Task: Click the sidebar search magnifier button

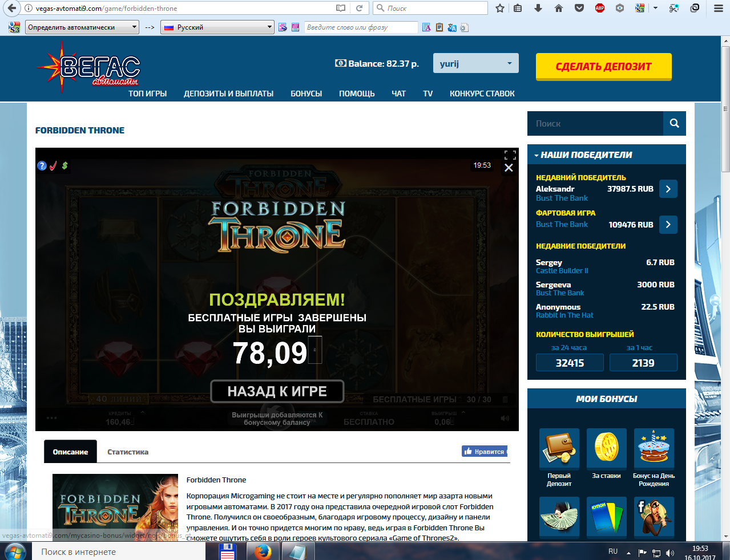Action: (x=674, y=123)
